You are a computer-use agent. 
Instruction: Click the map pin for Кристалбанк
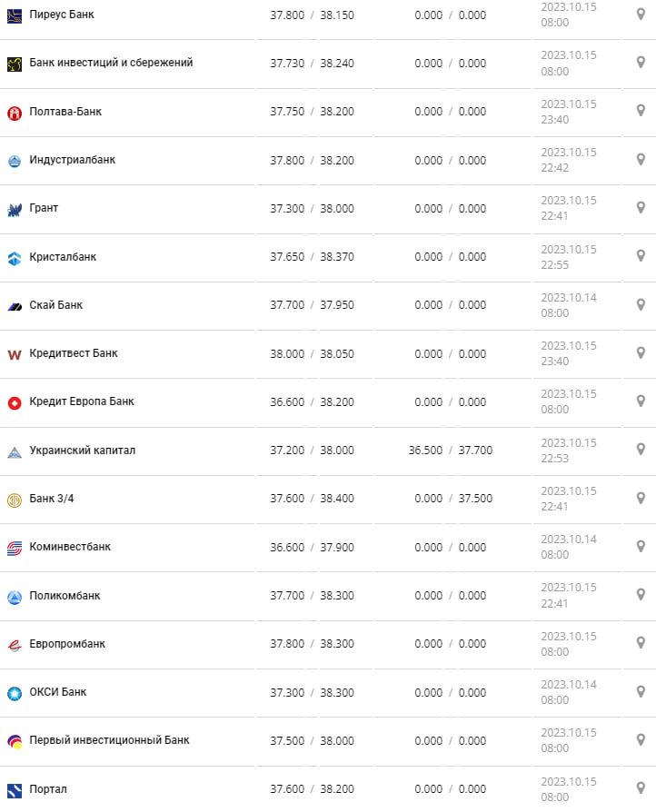point(641,257)
